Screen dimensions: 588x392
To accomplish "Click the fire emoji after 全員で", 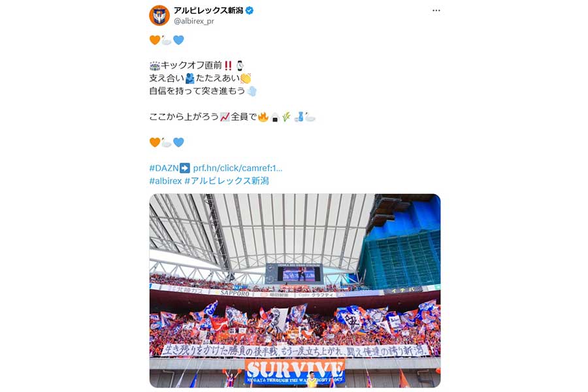I will [x=263, y=117].
